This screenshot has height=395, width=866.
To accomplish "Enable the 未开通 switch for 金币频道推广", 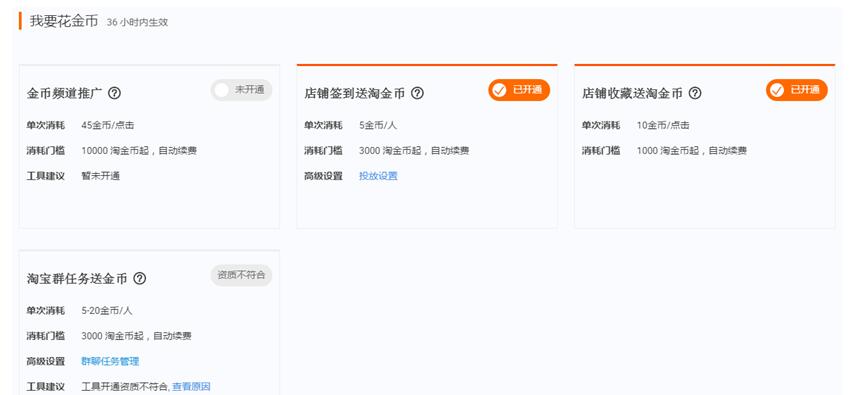I will (x=241, y=90).
